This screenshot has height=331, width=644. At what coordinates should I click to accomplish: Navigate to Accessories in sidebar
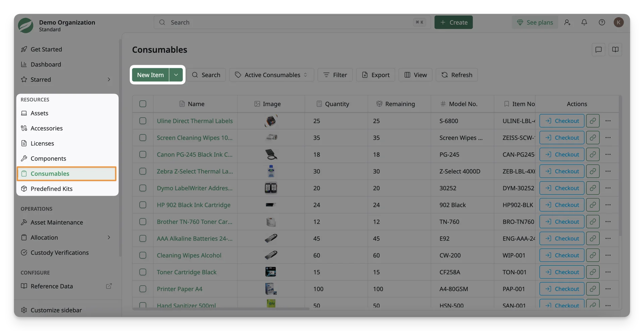pos(66,128)
